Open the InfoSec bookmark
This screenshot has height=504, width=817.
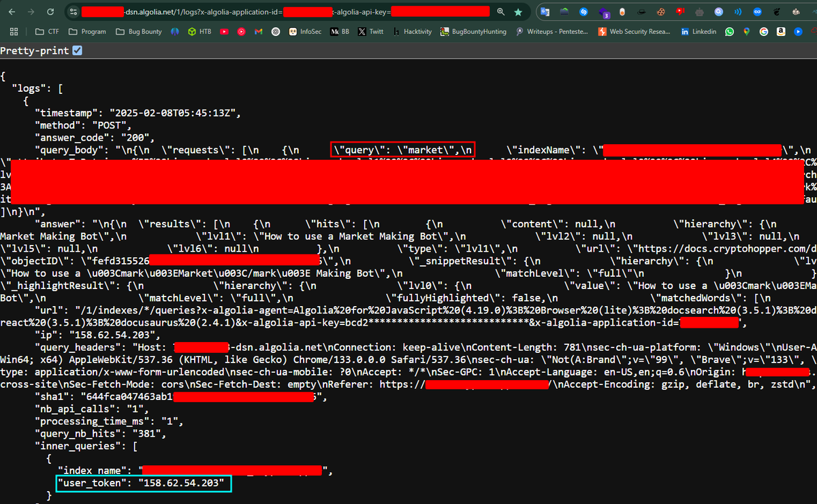tap(306, 31)
